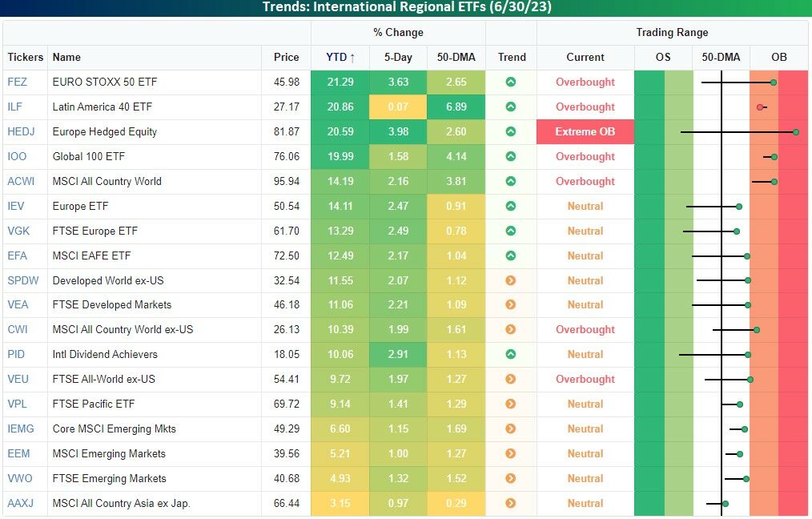The image size is (812, 519).
Task: Sort by the 5-Day column header
Action: click(398, 57)
